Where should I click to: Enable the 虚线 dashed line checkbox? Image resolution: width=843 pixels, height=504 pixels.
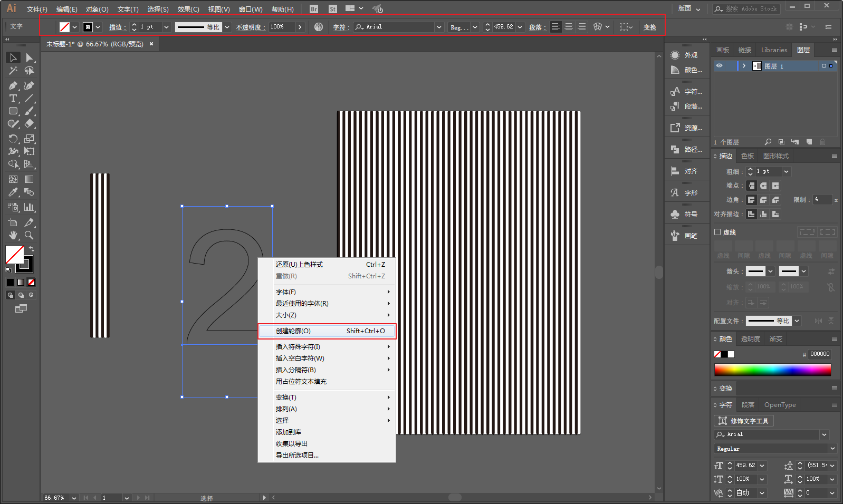(717, 232)
